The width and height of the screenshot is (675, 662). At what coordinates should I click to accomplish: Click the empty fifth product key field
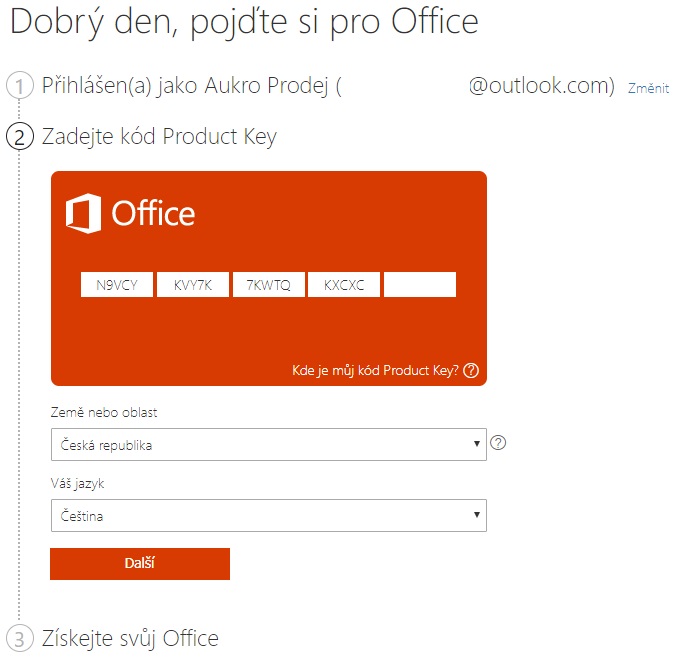point(420,285)
